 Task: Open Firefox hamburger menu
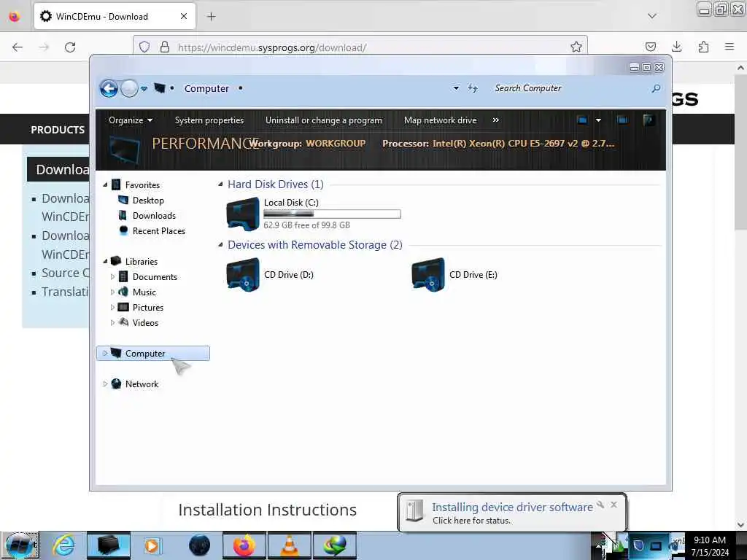coord(729,47)
